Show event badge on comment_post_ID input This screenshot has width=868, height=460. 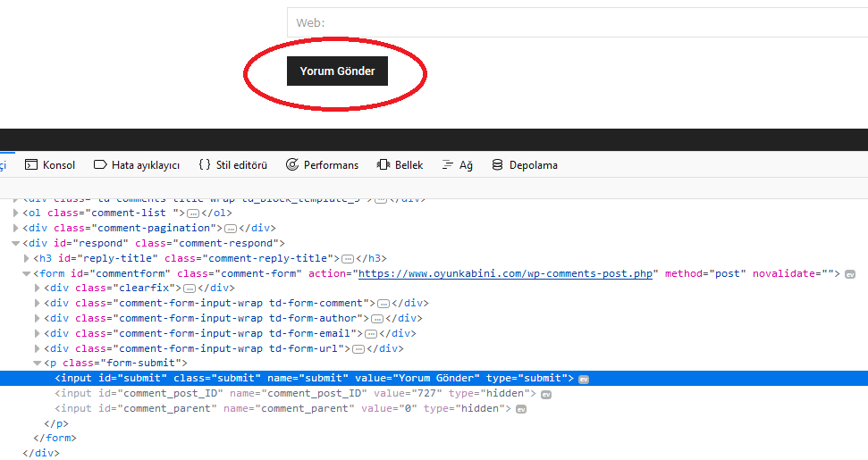pyautogui.click(x=546, y=394)
